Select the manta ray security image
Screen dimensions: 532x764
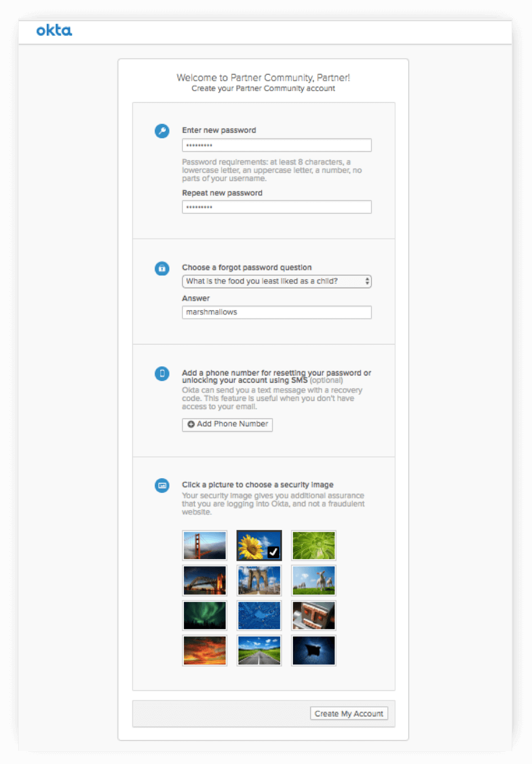313,651
